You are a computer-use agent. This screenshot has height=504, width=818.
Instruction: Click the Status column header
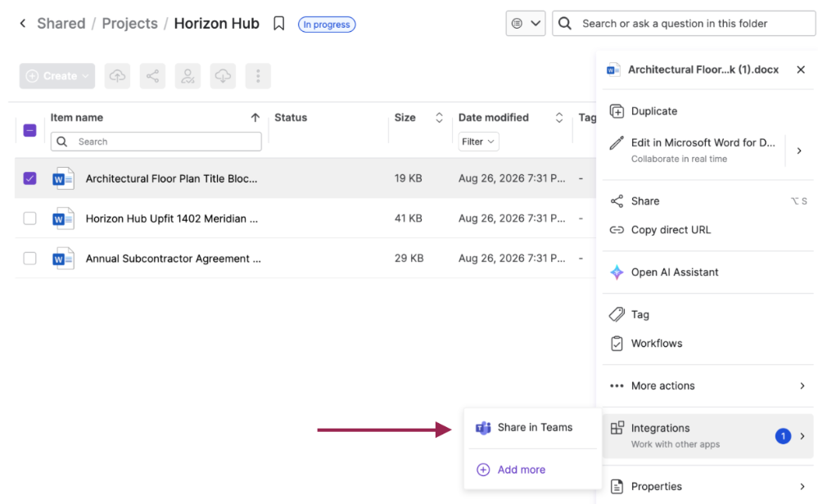point(291,118)
